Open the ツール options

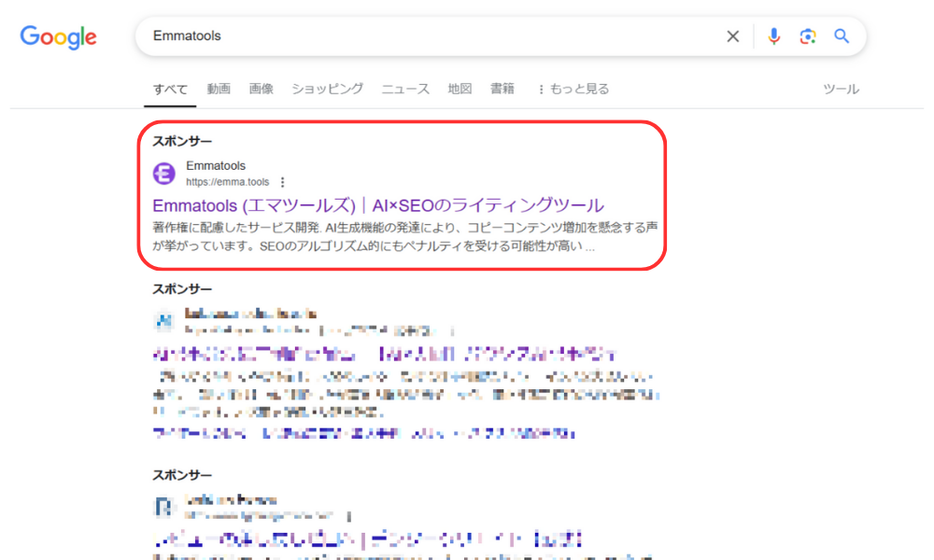pos(841,89)
